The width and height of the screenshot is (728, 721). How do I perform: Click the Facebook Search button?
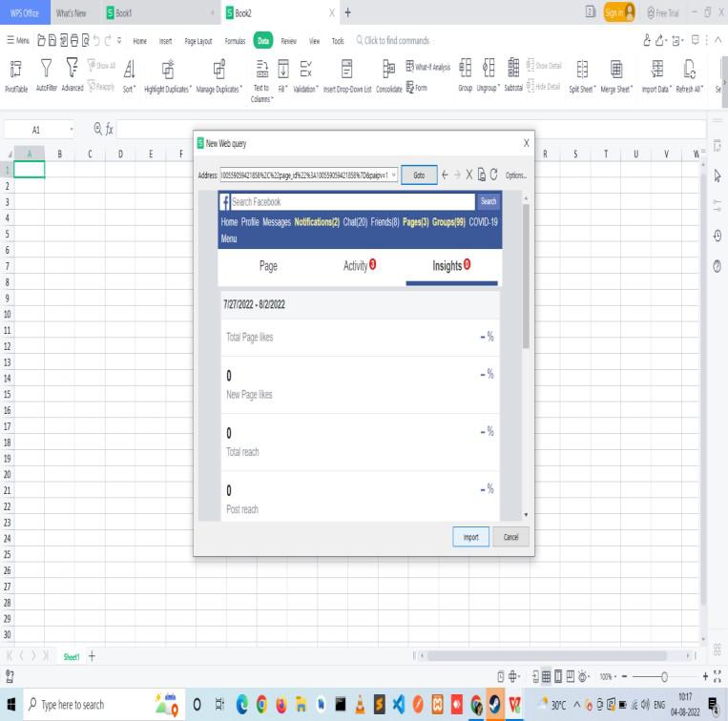pyautogui.click(x=488, y=201)
